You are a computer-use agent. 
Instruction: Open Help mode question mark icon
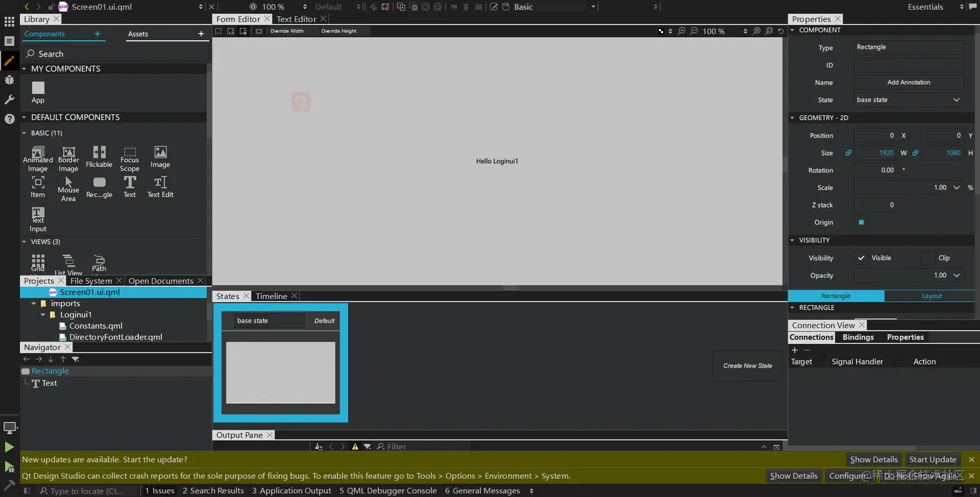[9, 119]
